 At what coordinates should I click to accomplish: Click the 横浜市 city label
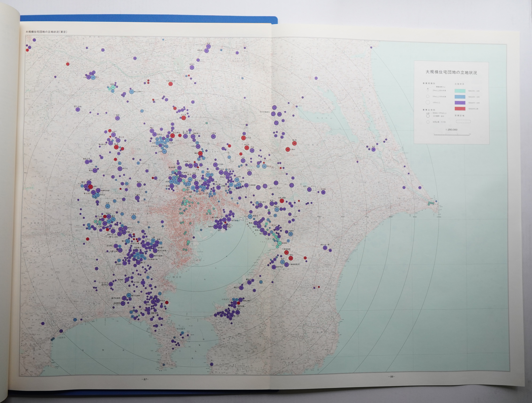point(177,277)
